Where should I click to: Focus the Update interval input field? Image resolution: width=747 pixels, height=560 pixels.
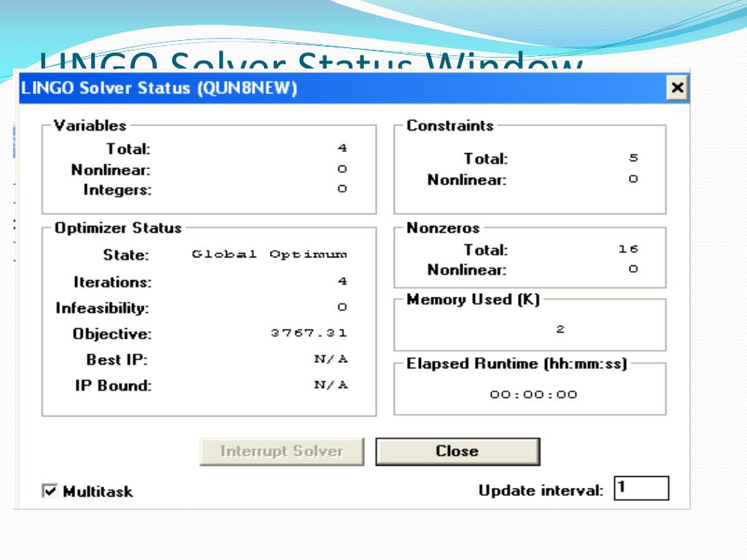(x=641, y=488)
